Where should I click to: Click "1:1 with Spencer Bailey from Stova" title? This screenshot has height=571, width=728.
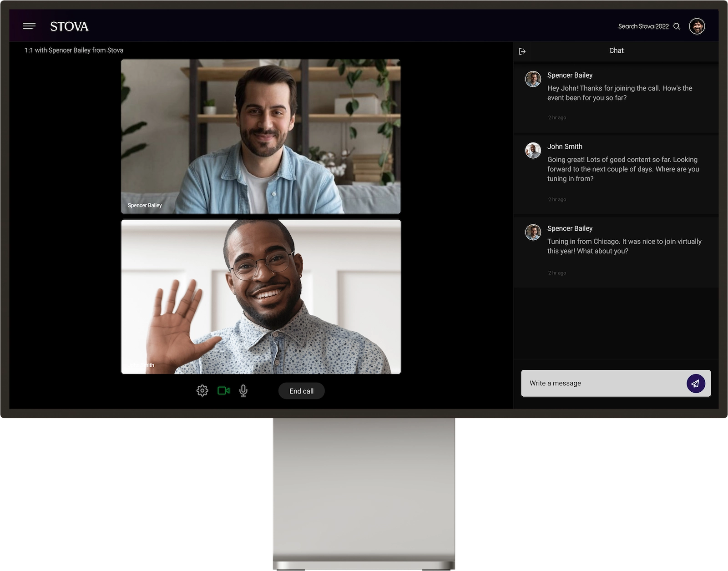pos(74,50)
